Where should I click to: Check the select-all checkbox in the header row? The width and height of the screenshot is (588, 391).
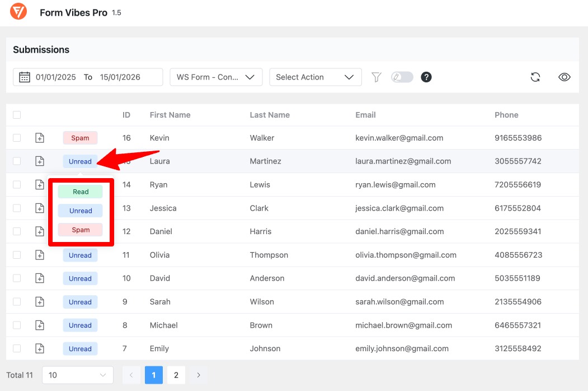tap(17, 114)
